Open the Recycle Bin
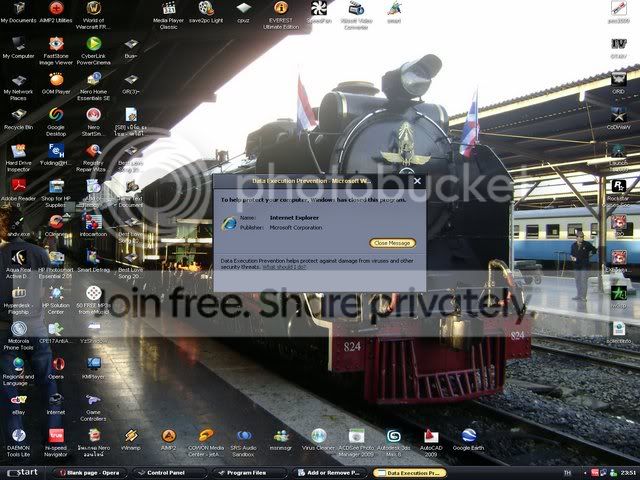640x480 pixels. coord(18,115)
